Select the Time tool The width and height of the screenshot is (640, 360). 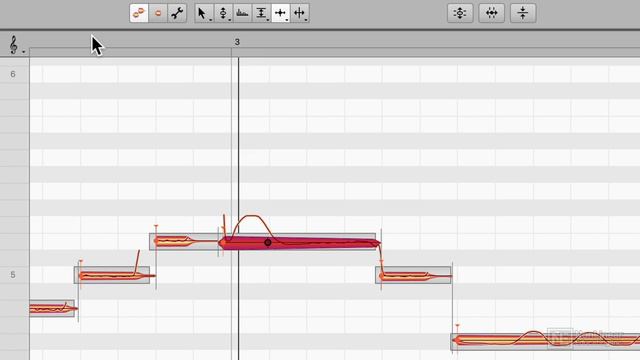click(x=280, y=13)
